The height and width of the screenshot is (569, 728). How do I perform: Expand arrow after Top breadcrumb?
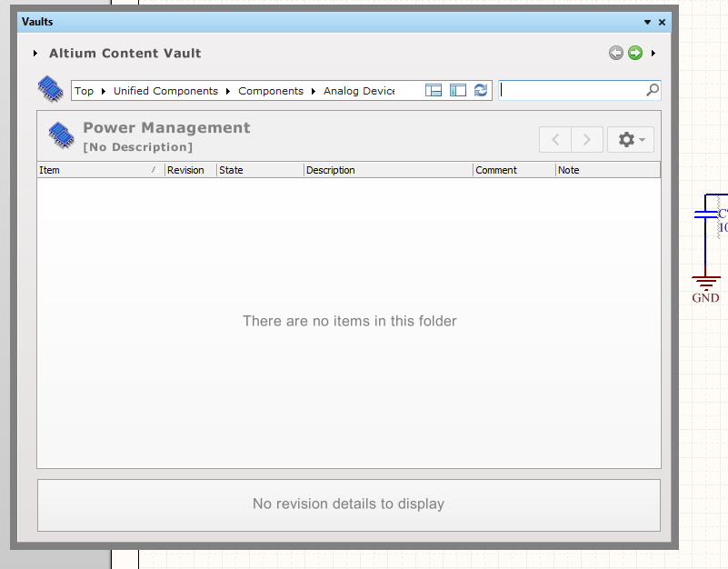click(104, 91)
